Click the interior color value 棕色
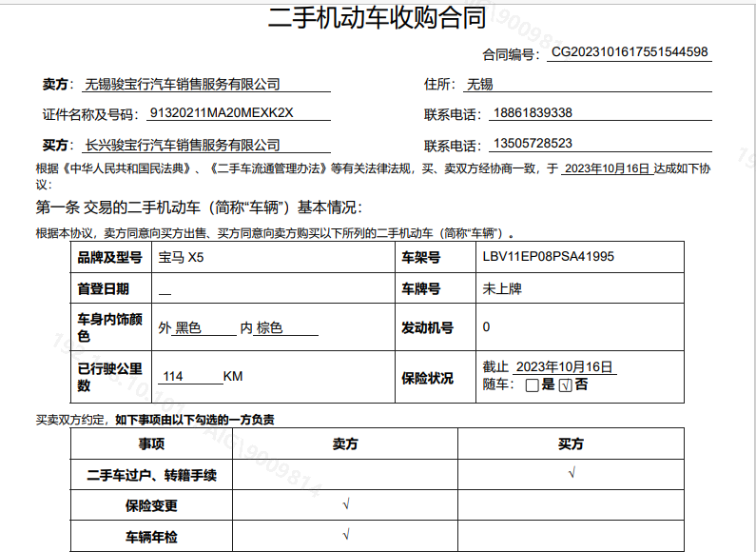This screenshot has height=552, width=756. coord(269,328)
